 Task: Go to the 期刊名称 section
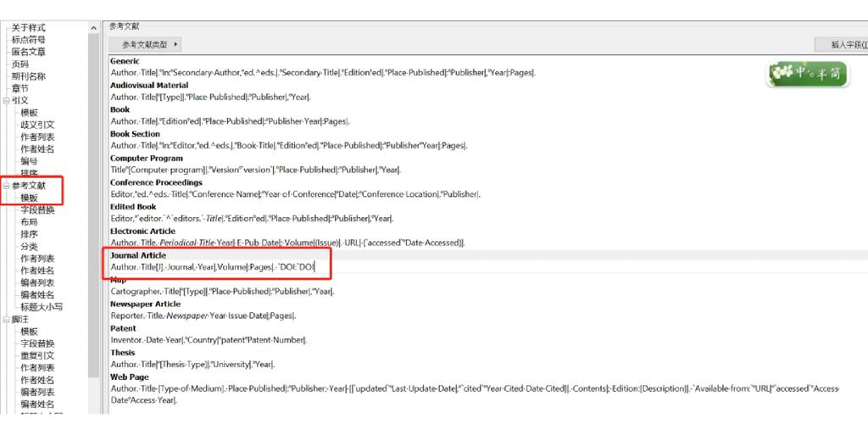tap(28, 76)
